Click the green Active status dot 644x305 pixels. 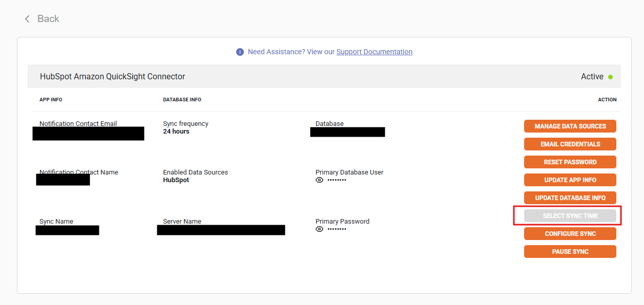[x=610, y=77]
